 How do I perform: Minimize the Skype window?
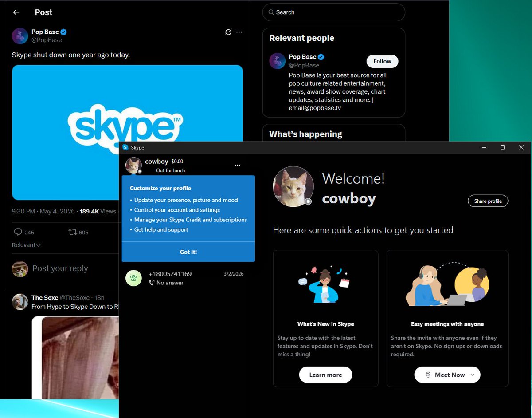(x=484, y=147)
